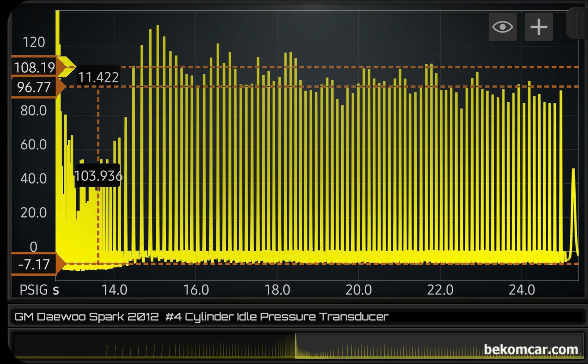Click the 14.0 time axis label
This screenshot has height=364, width=588.
click(114, 290)
